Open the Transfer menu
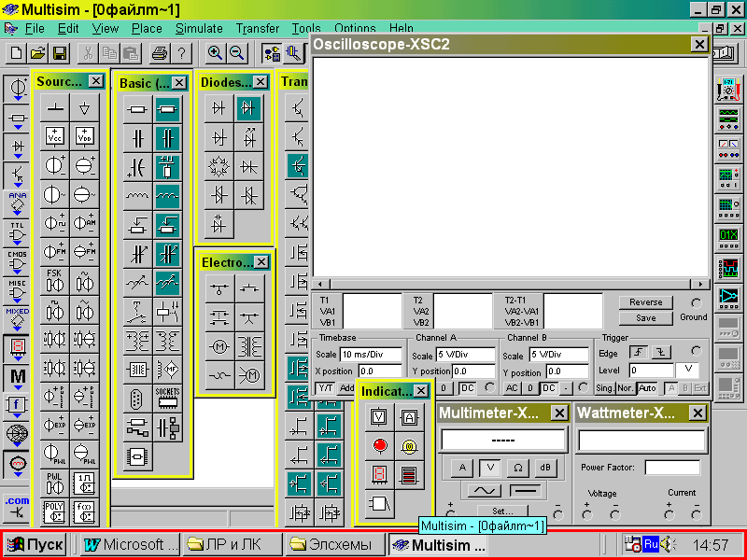Image resolution: width=747 pixels, height=560 pixels. [258, 29]
